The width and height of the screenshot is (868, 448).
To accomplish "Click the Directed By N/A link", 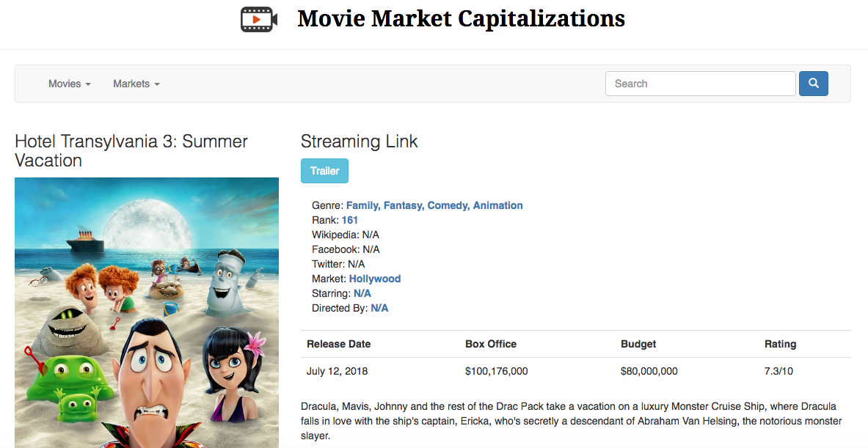I will point(379,308).
